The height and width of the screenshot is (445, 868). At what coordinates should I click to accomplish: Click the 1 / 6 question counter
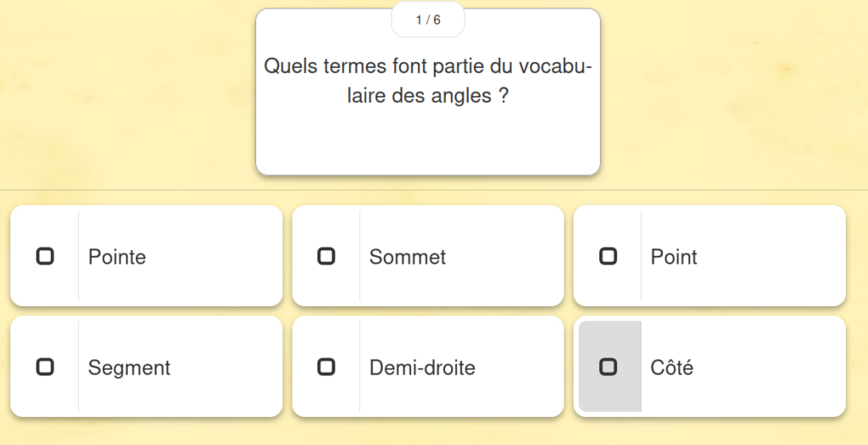pos(428,20)
